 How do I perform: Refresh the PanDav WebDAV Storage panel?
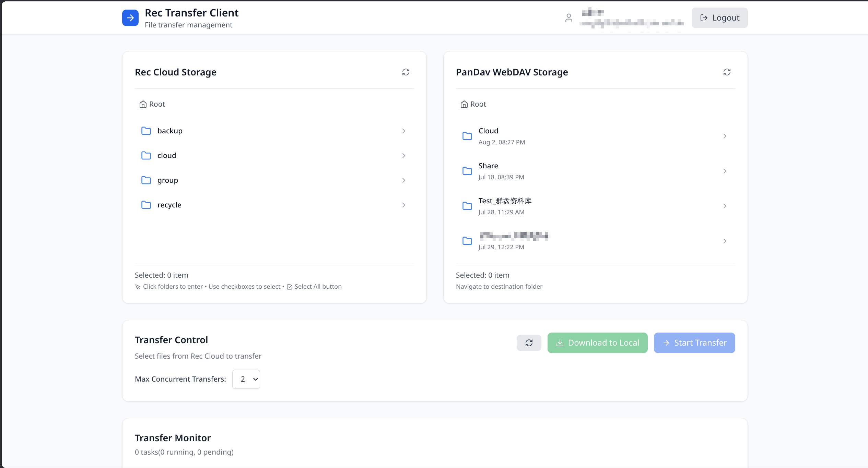coord(727,72)
